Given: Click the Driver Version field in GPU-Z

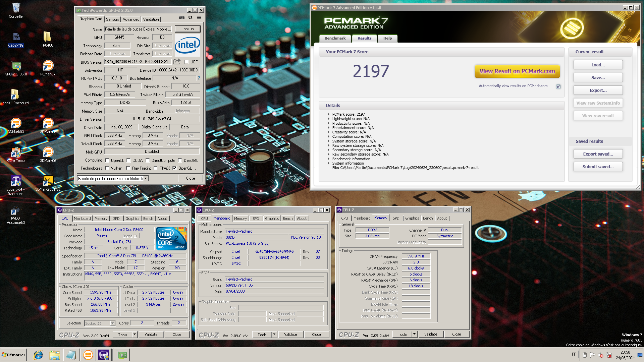Looking at the screenshot, I should point(152,119).
